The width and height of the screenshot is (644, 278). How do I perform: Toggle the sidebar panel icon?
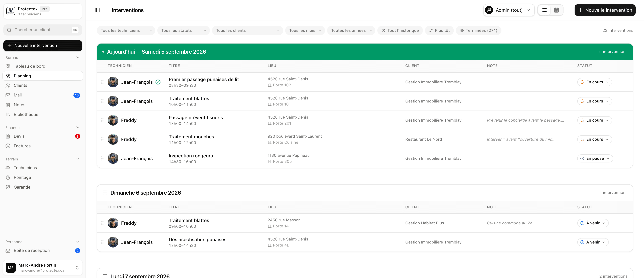pos(97,10)
